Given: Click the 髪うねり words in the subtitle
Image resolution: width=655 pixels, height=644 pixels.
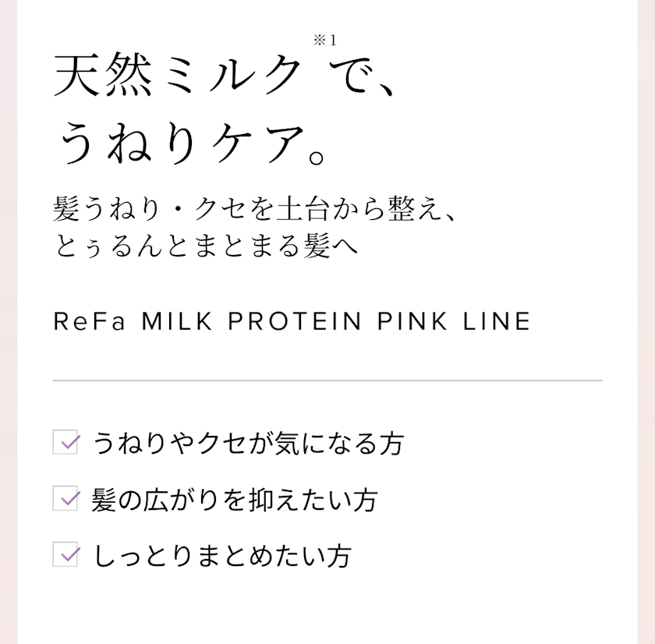Looking at the screenshot, I should click(103, 210).
